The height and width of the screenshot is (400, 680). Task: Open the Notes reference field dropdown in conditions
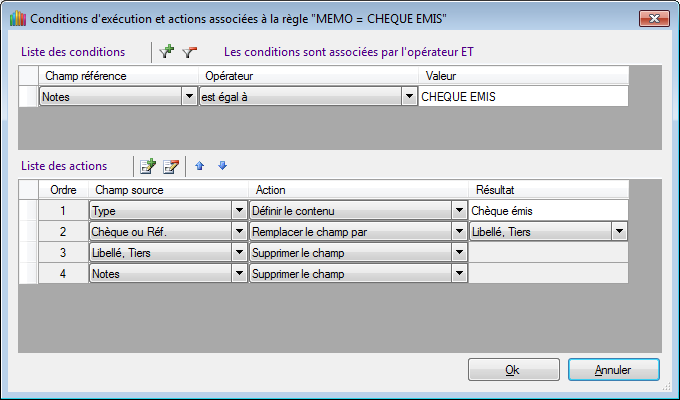[189, 97]
